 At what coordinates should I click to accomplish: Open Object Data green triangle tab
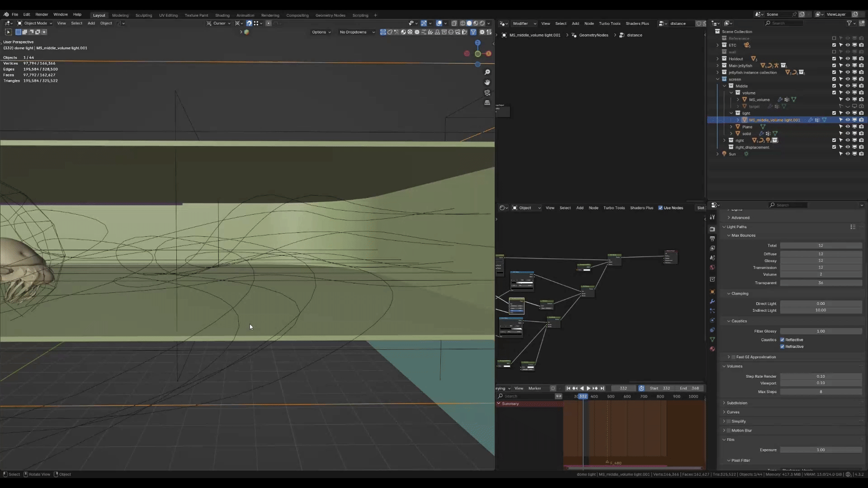[x=712, y=339]
